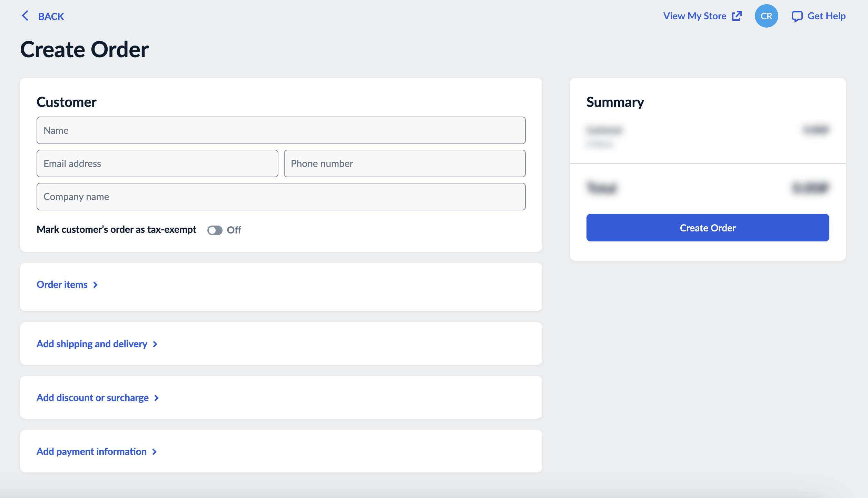Toggle the tax-exempt switch on
This screenshot has height=498, width=868.
pos(215,230)
